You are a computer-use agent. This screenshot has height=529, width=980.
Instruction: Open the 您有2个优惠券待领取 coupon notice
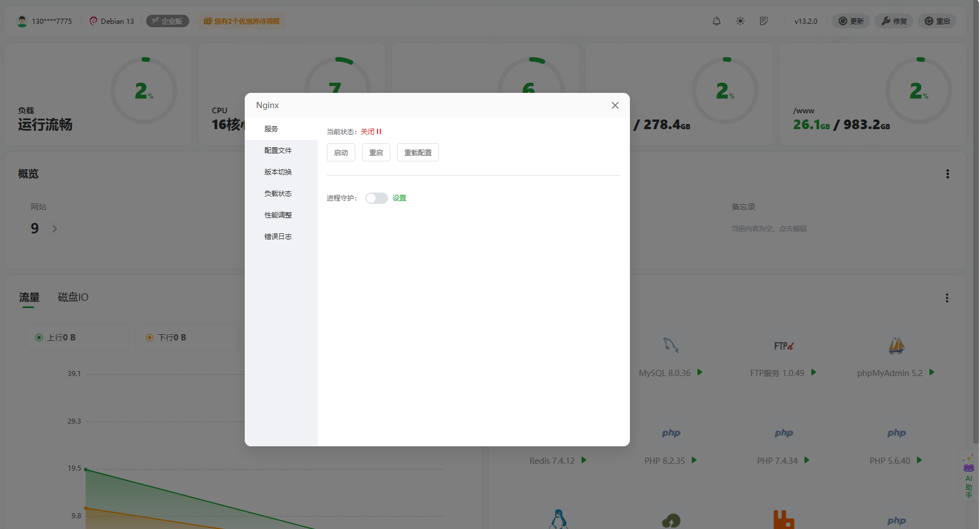242,21
